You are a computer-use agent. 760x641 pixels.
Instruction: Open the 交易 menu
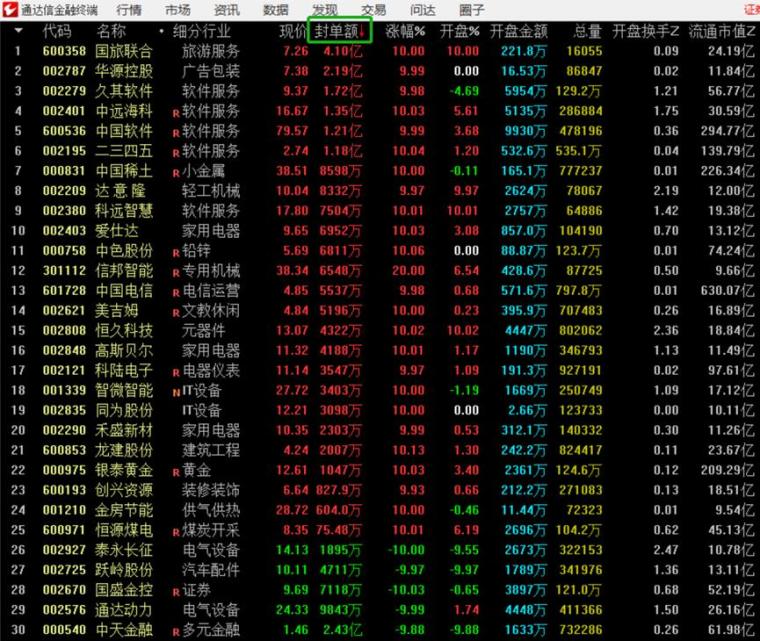374,10
